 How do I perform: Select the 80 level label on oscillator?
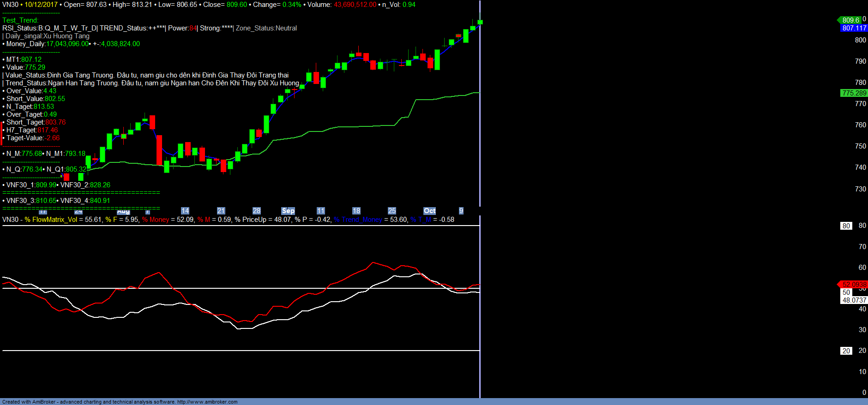(846, 226)
